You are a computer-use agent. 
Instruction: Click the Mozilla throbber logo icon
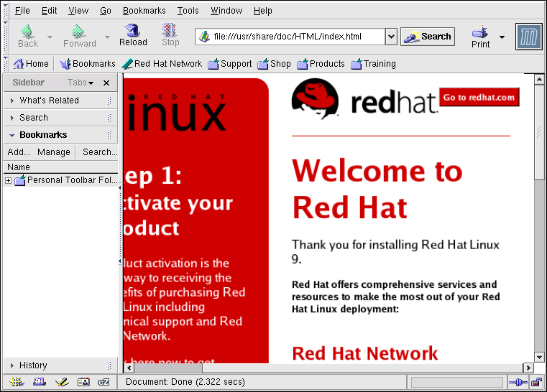point(528,37)
